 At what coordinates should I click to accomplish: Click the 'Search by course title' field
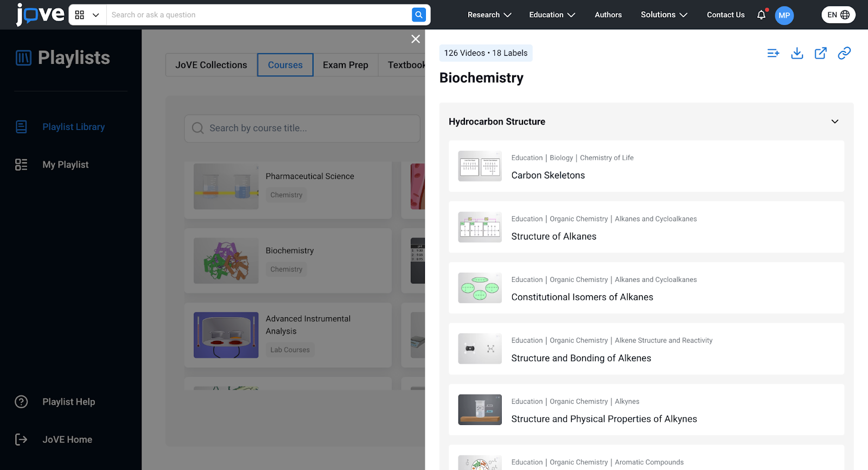[302, 128]
